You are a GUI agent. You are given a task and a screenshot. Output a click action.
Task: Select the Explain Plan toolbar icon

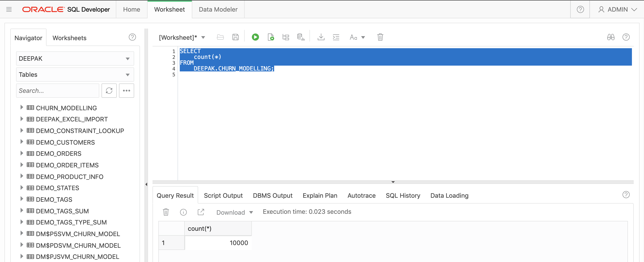286,37
